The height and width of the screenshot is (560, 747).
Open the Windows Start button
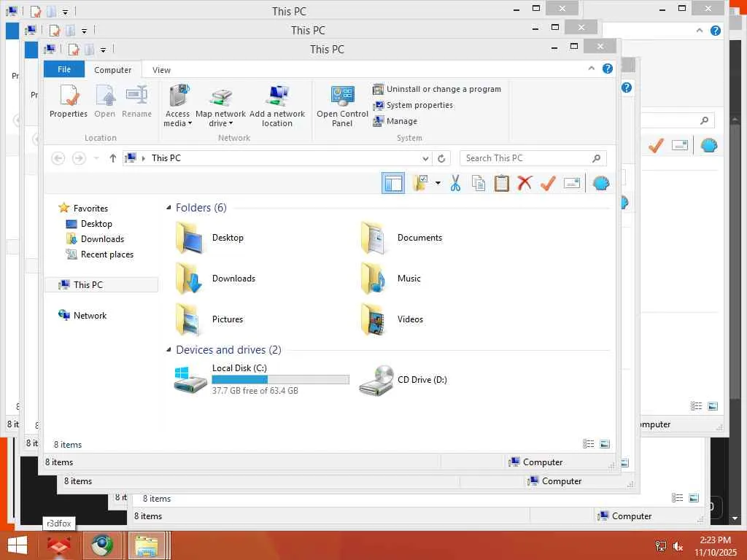click(18, 545)
